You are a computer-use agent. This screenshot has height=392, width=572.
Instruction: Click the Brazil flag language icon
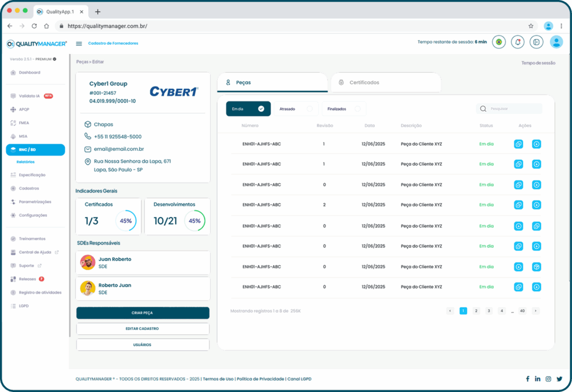click(499, 42)
